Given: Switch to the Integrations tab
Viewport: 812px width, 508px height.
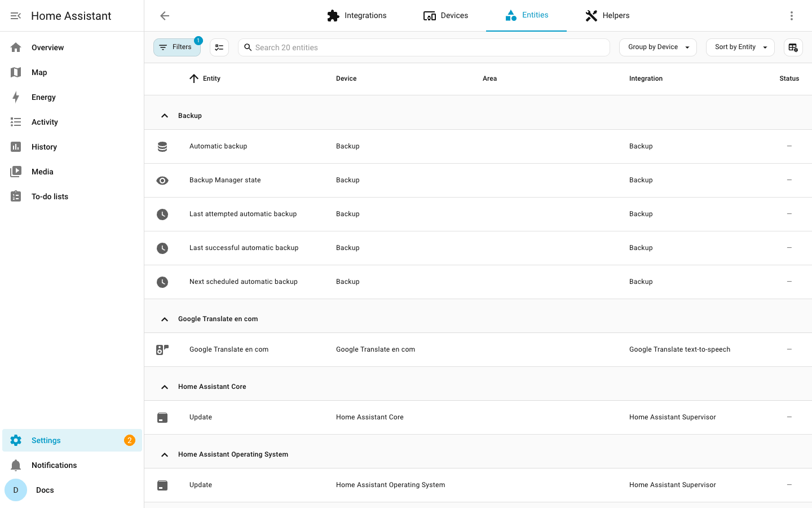Looking at the screenshot, I should (x=357, y=16).
